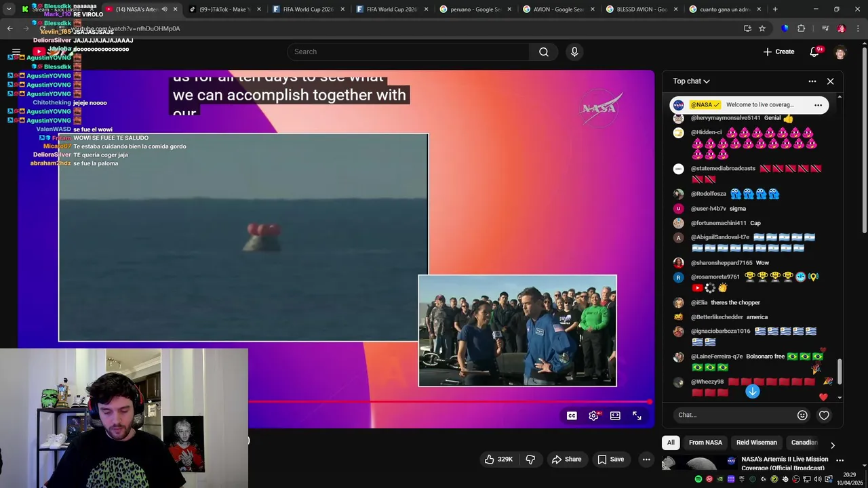Go back in browser history
This screenshot has height=488, width=868.
click(9, 28)
